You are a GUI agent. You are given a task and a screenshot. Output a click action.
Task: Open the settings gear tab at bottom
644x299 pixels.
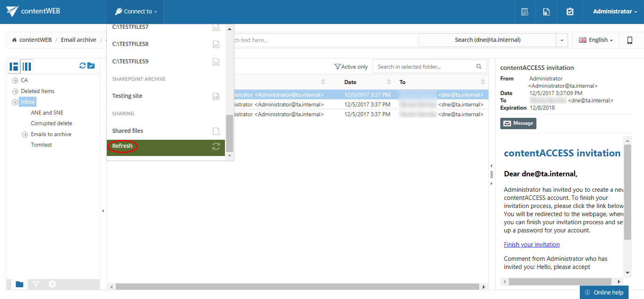(x=52, y=284)
